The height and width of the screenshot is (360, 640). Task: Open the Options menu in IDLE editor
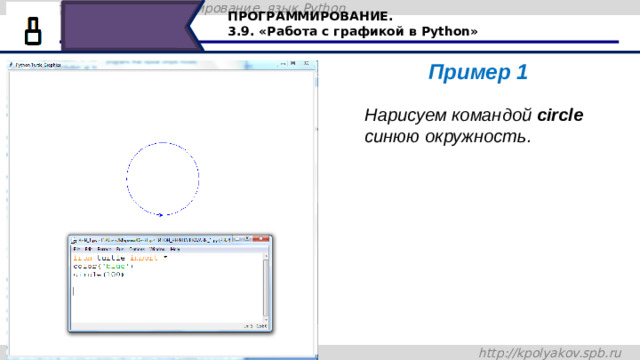(x=137, y=249)
